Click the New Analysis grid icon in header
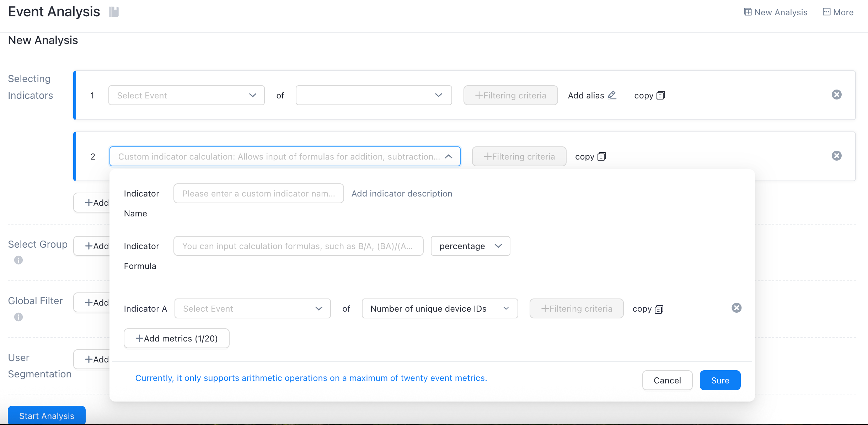The width and height of the screenshot is (868, 425). click(748, 12)
